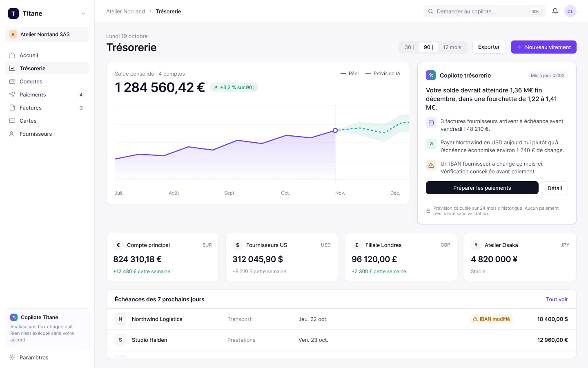Screen dimensions: 588x368
Task: Select the 90 j period
Action: pos(428,47)
